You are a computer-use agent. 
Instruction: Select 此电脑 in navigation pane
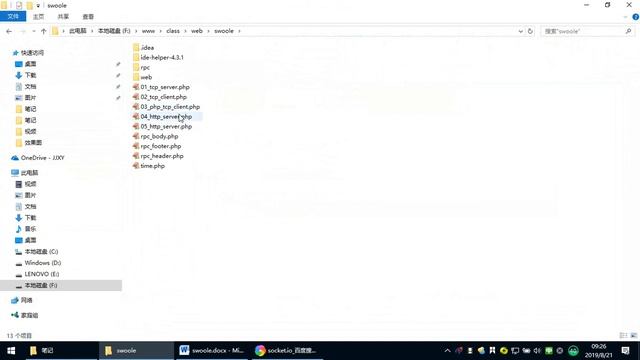(25, 173)
